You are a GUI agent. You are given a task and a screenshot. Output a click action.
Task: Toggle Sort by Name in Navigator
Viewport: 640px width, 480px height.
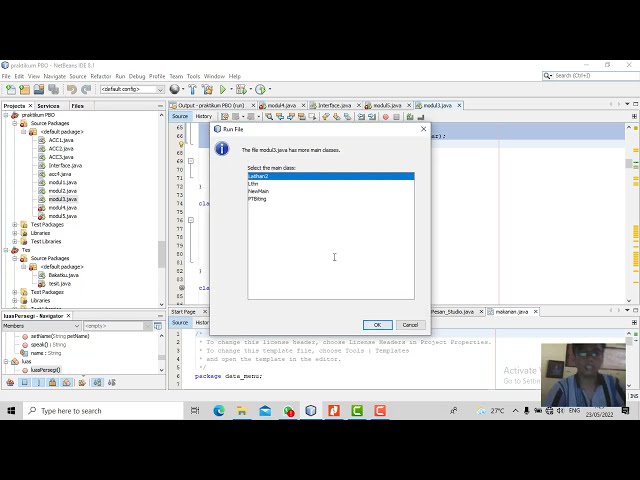click(x=98, y=382)
